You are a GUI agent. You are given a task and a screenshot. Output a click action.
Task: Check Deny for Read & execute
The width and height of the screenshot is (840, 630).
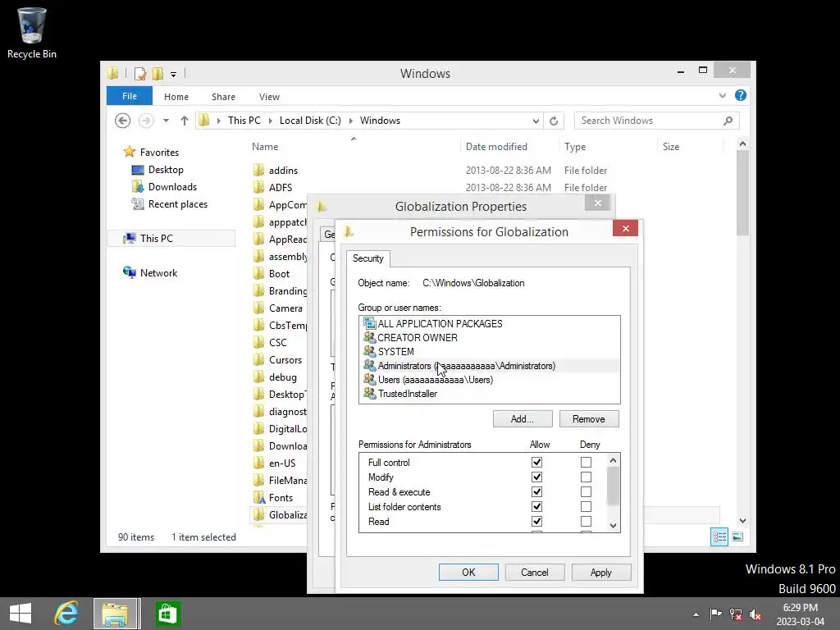click(586, 492)
